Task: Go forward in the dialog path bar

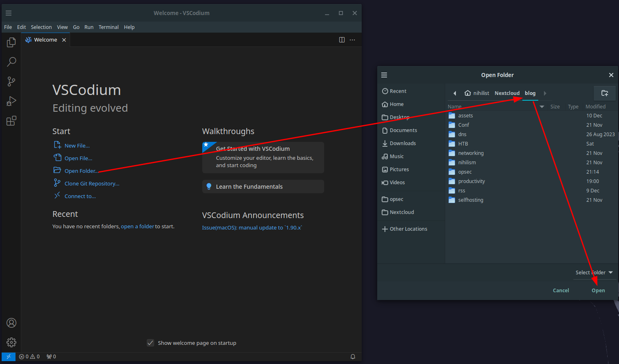Action: pyautogui.click(x=545, y=93)
